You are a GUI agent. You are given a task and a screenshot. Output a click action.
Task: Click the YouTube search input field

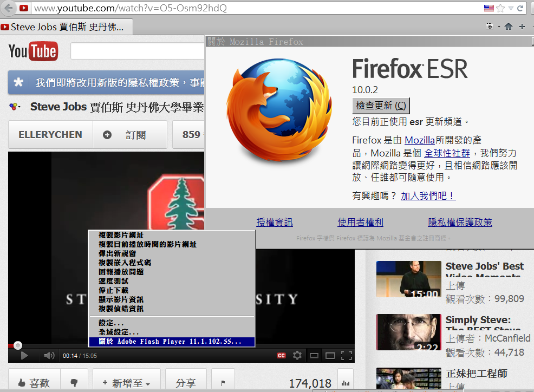[137, 51]
